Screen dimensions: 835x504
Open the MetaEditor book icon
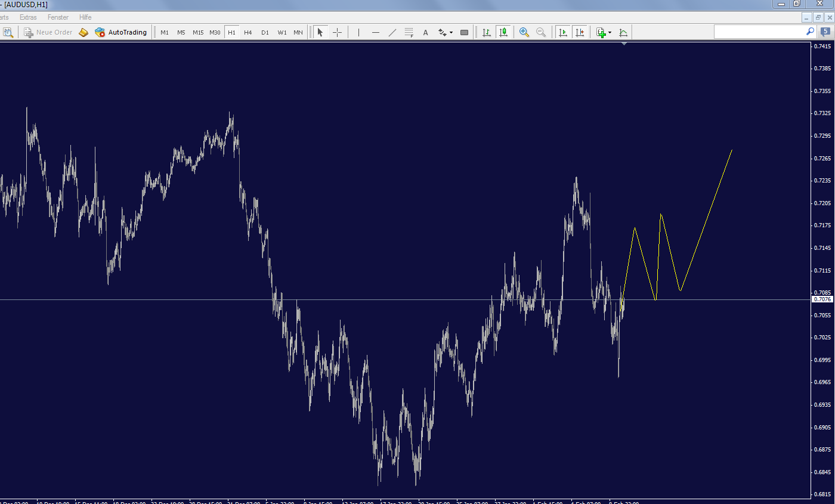coord(83,32)
